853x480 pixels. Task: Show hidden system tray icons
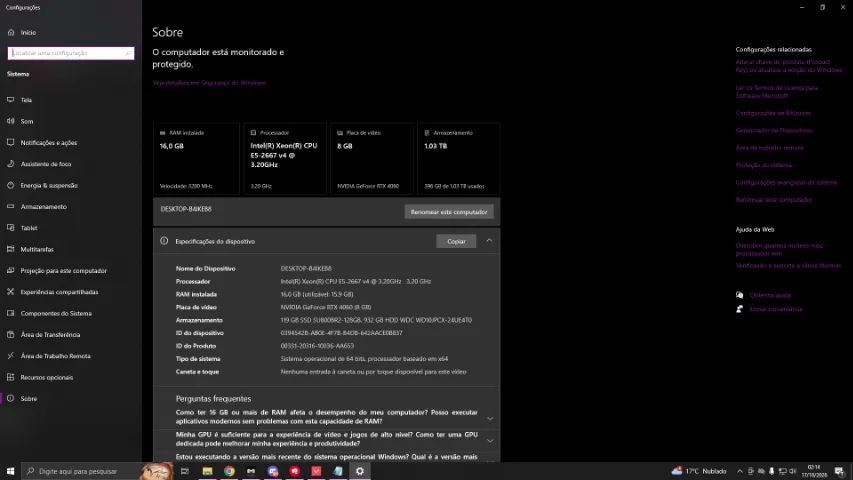point(740,471)
